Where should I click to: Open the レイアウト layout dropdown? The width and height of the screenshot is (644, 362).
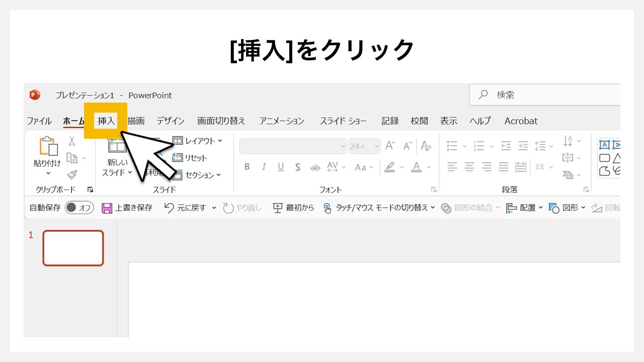click(x=198, y=141)
